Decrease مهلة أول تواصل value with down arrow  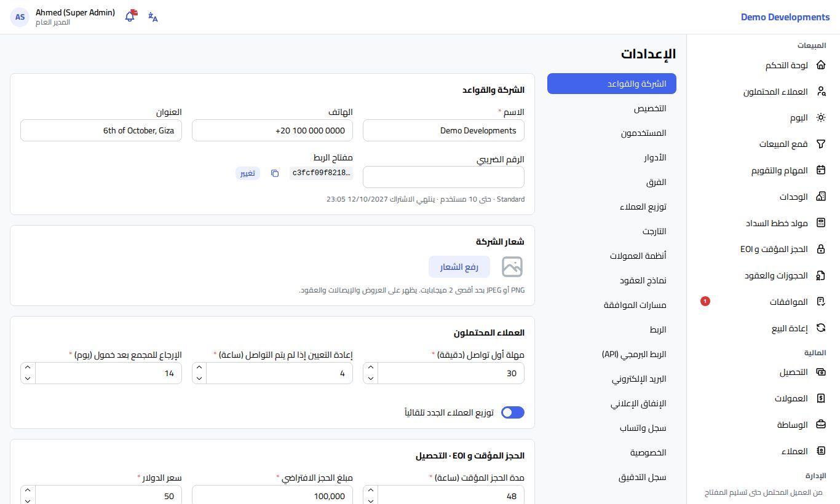point(370,379)
